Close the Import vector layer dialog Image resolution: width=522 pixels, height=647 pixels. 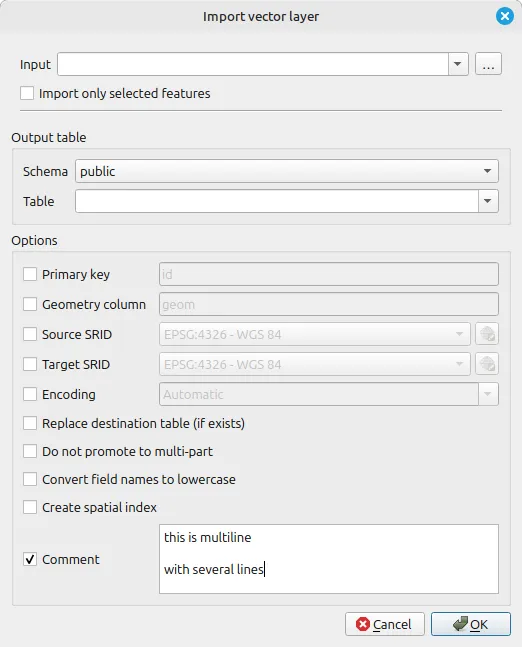(x=505, y=17)
